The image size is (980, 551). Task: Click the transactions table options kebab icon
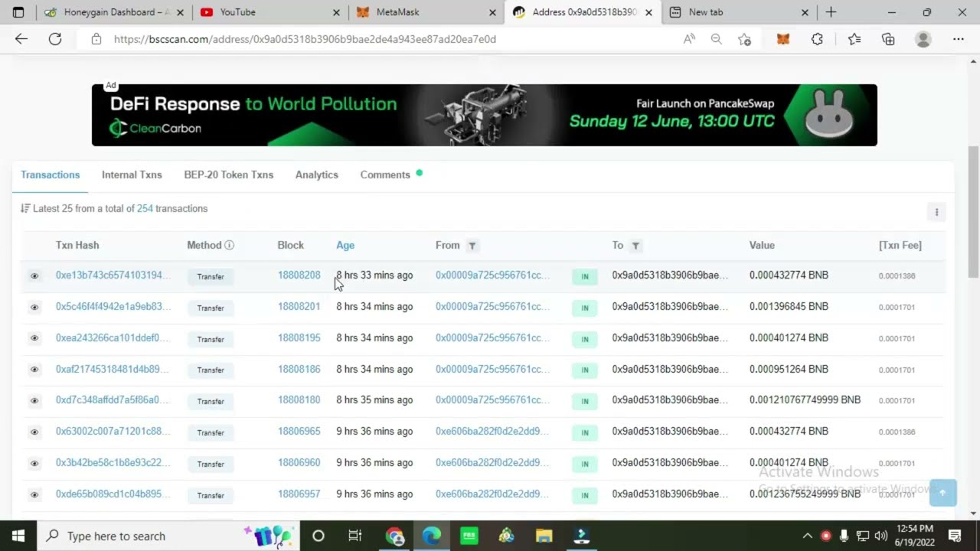pyautogui.click(x=936, y=212)
